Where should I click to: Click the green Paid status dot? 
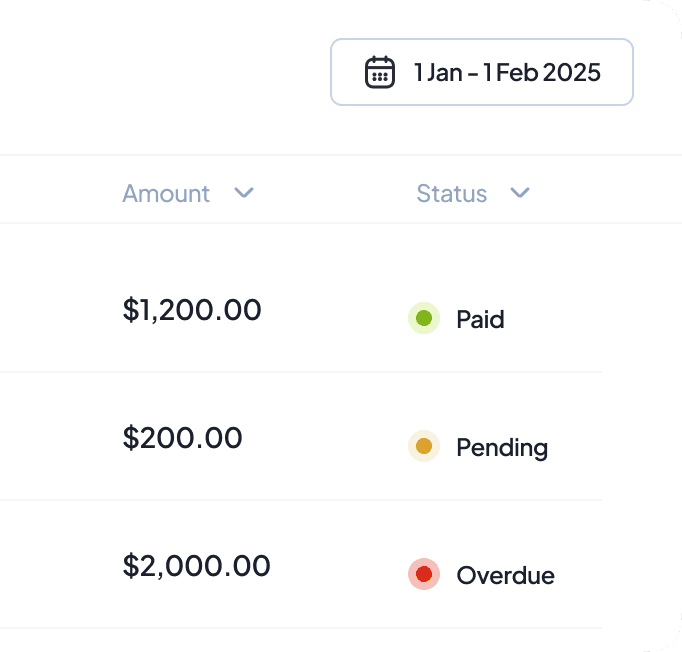pyautogui.click(x=424, y=319)
